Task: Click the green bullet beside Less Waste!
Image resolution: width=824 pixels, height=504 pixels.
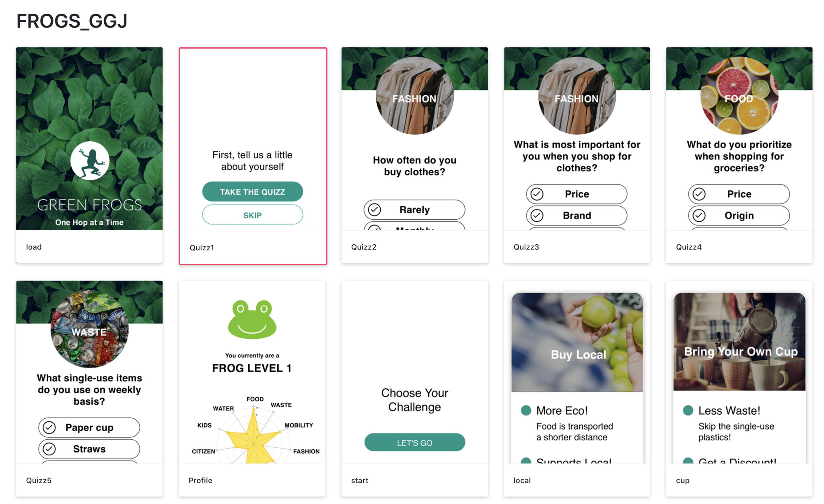Action: pyautogui.click(x=688, y=410)
